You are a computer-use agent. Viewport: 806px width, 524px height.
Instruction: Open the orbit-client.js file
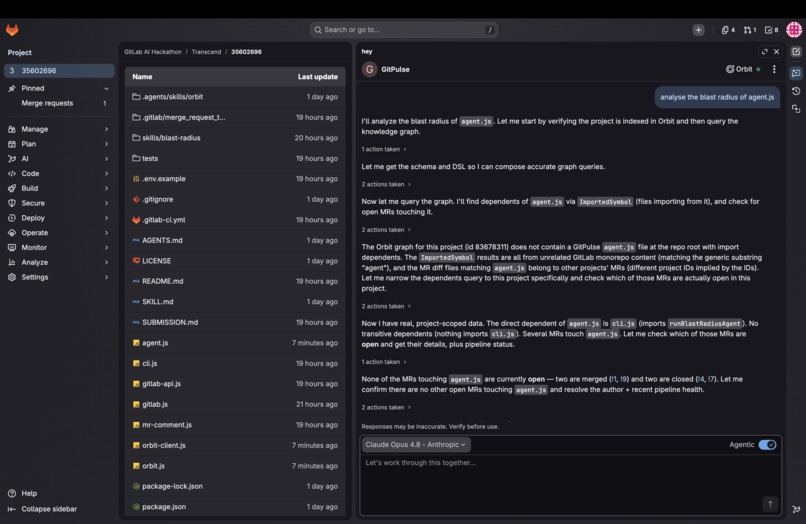pos(163,445)
